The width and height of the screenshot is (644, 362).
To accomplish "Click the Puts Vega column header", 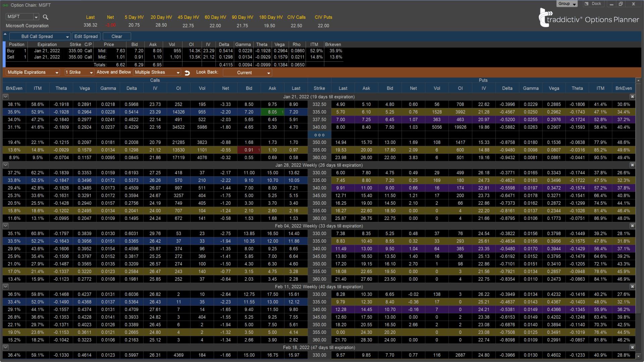I will pos(554,88).
